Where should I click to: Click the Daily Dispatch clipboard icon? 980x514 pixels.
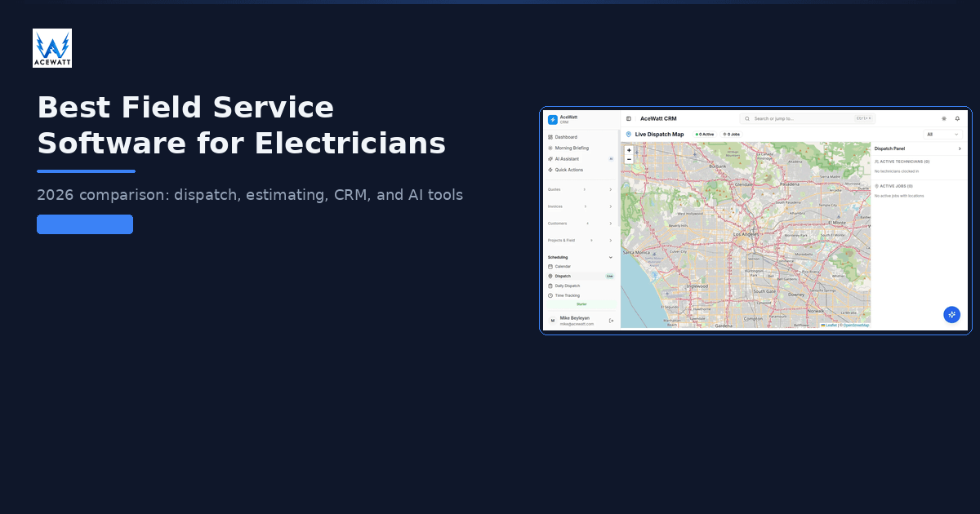(x=550, y=286)
